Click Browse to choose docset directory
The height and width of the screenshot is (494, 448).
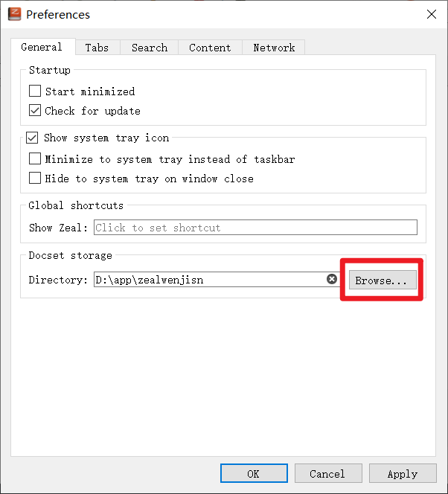383,280
